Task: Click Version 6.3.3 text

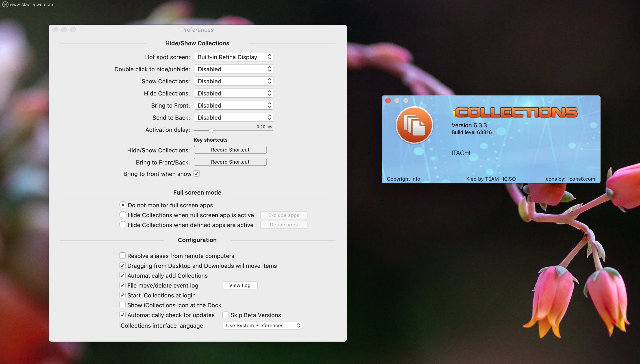Action: (x=469, y=125)
